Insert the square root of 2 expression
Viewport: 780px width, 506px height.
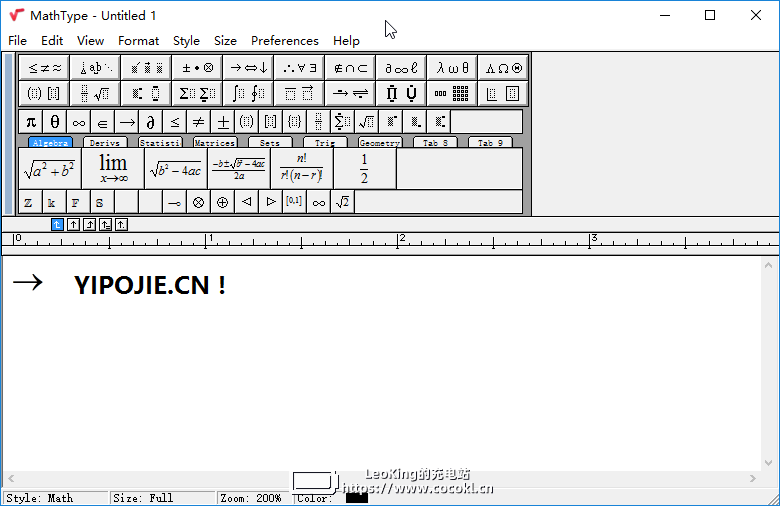click(x=342, y=202)
